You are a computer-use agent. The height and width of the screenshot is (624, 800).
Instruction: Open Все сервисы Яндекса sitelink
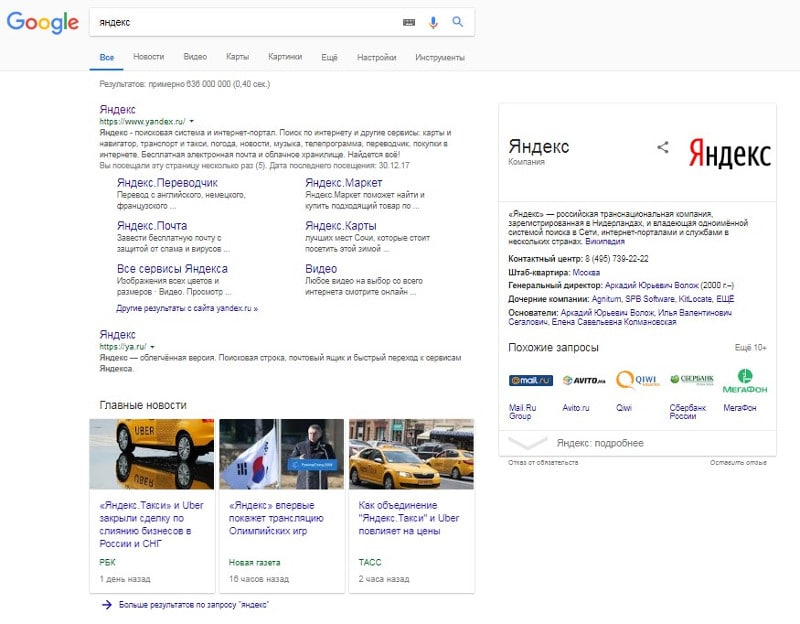coord(172,268)
